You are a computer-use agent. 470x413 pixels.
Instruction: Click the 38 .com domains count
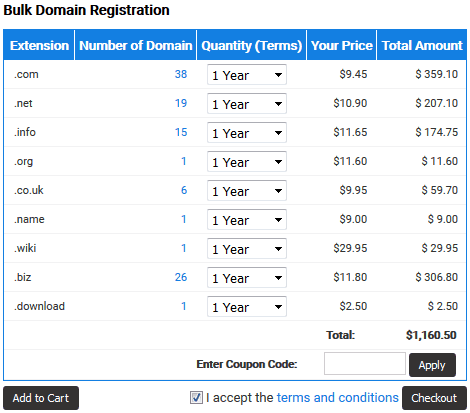pyautogui.click(x=181, y=74)
